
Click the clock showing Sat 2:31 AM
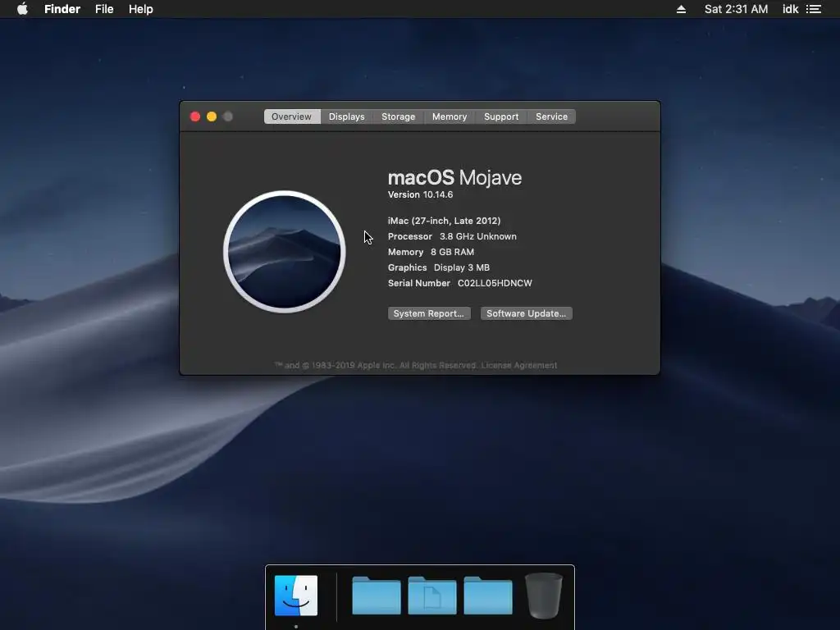tap(736, 9)
